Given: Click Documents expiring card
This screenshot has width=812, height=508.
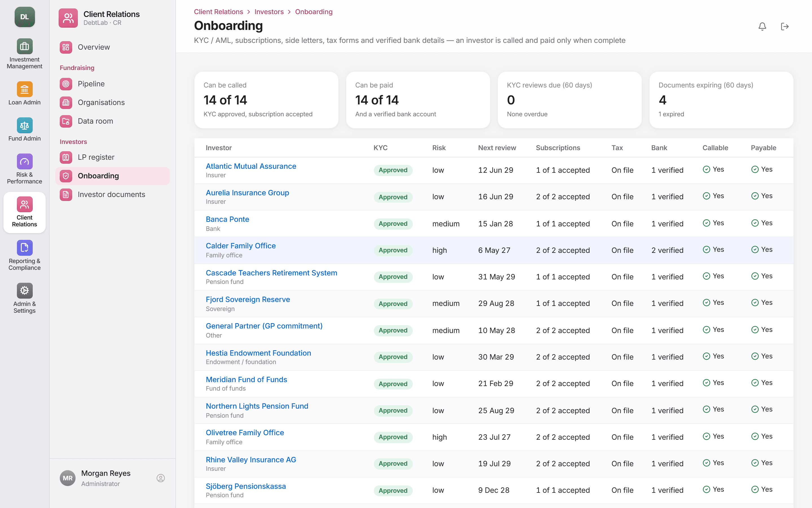Looking at the screenshot, I should click(x=721, y=100).
